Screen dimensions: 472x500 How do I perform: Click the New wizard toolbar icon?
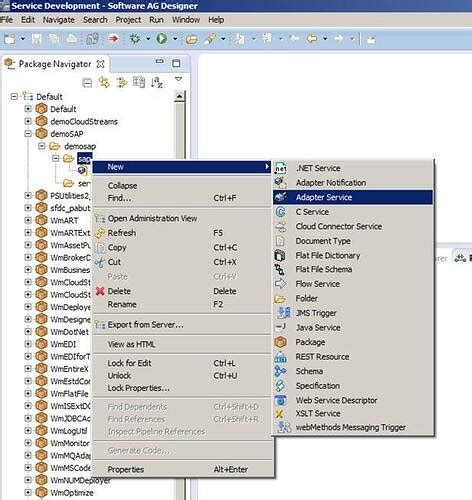(10, 39)
